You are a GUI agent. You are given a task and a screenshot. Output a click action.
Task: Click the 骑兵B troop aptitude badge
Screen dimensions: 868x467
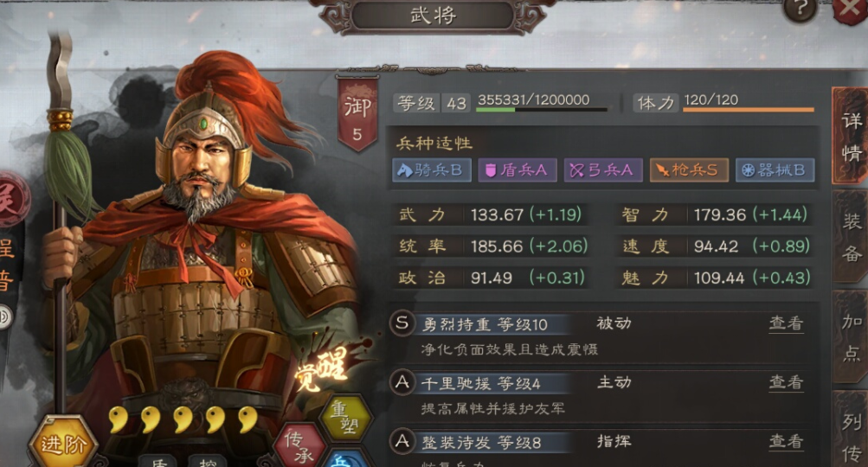tap(432, 170)
